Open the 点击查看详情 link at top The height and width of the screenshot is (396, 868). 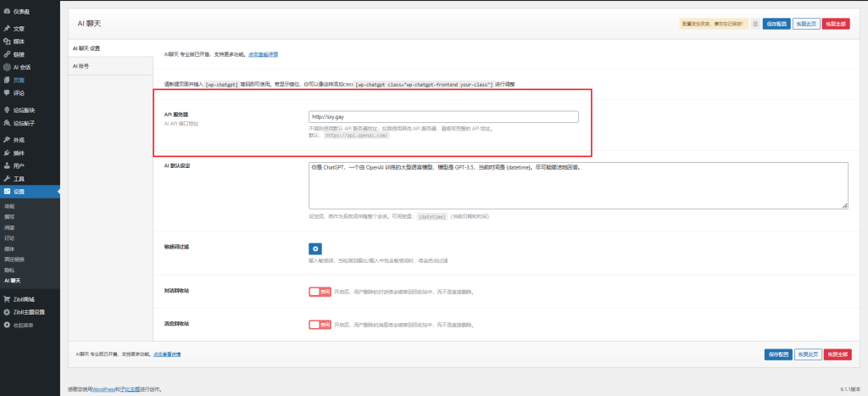click(263, 54)
